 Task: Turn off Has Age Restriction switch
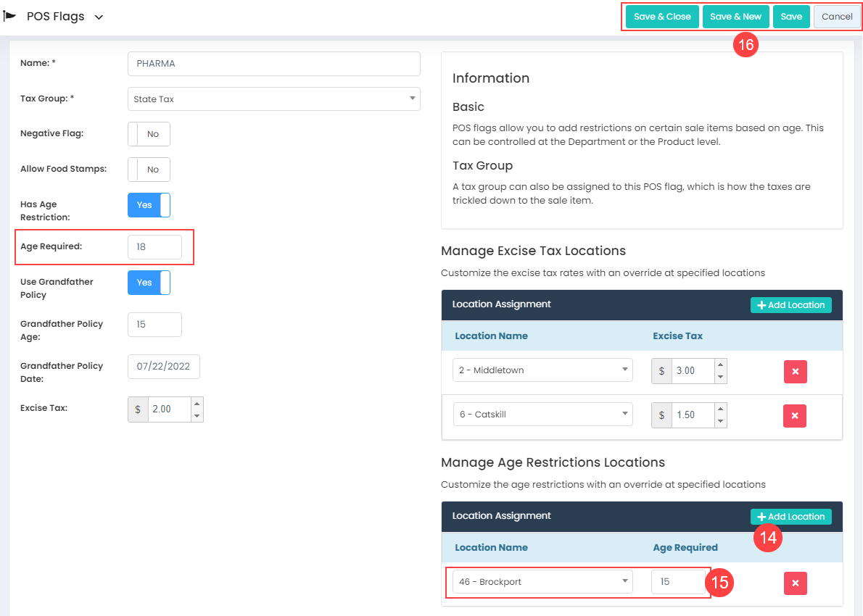click(x=149, y=205)
